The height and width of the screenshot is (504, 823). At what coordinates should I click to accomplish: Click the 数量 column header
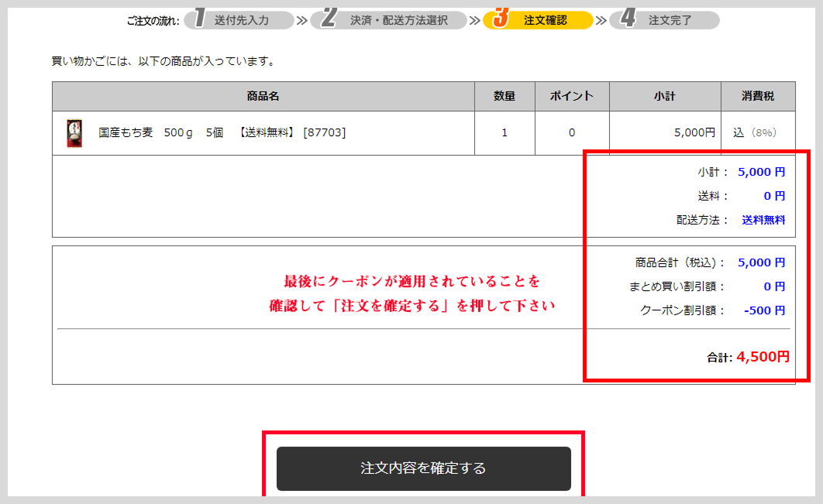coord(504,97)
